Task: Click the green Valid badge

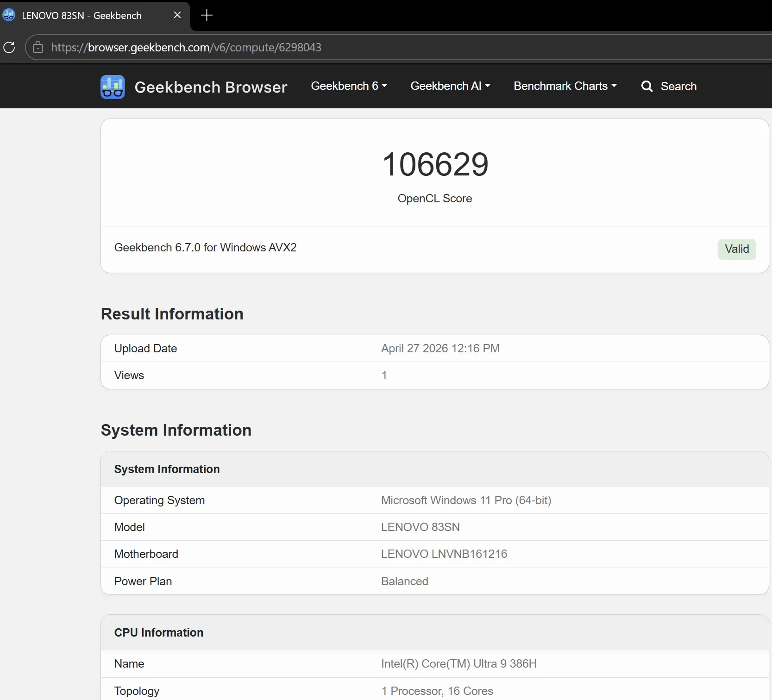Action: coord(737,249)
